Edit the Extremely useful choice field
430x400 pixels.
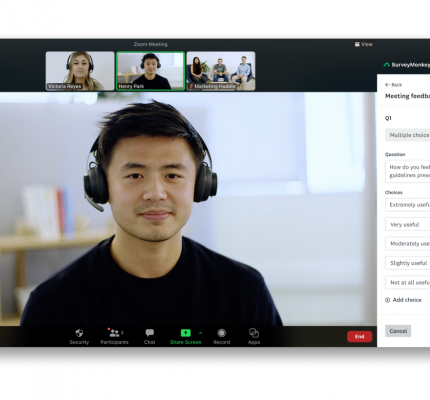point(407,205)
